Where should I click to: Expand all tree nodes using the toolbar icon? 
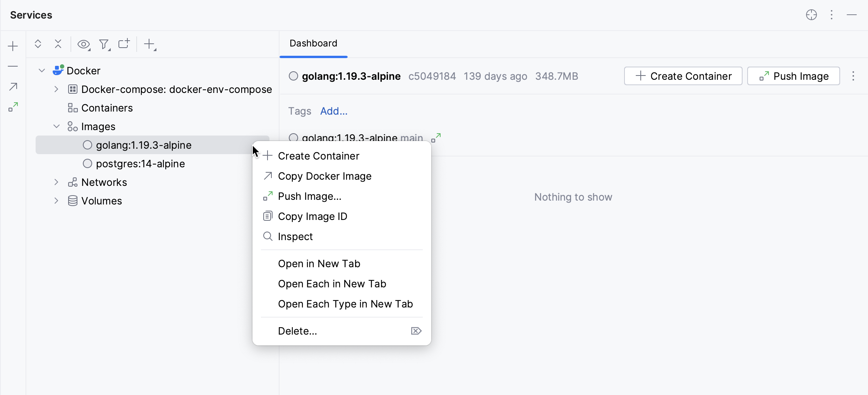pos(38,44)
